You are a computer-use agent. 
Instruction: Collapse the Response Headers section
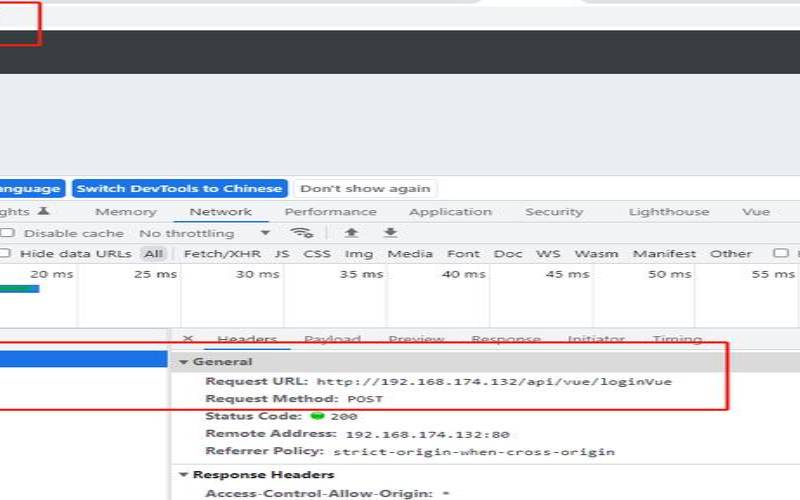(184, 475)
